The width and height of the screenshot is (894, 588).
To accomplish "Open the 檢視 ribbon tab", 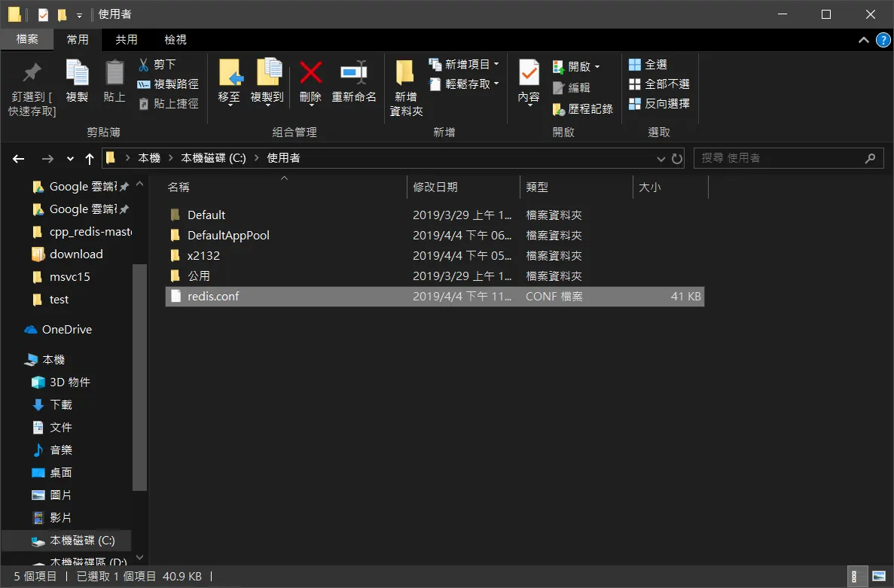I will [175, 39].
